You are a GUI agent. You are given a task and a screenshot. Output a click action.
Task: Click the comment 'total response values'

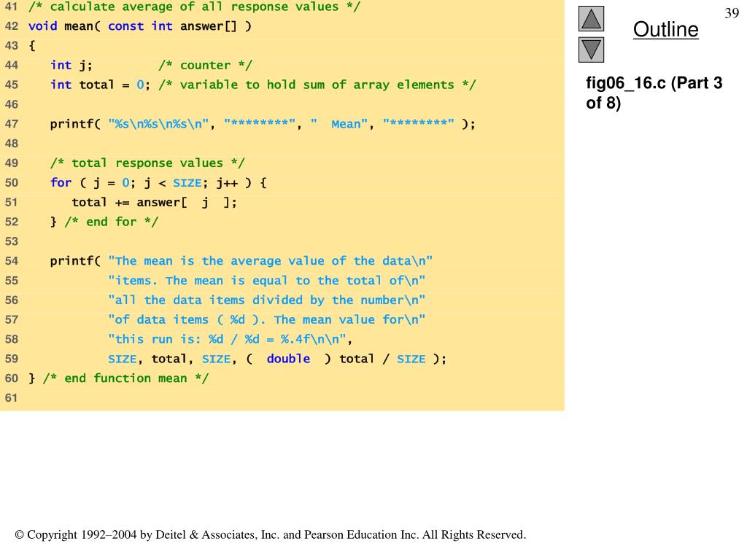147,163
